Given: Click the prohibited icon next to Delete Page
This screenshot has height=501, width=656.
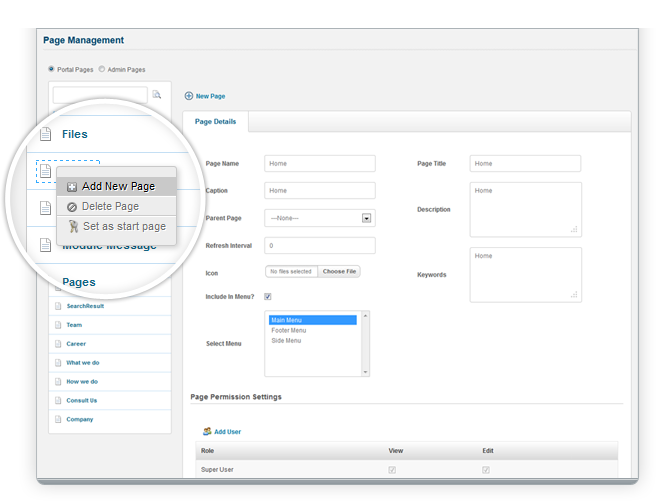Looking at the screenshot, I should [72, 207].
